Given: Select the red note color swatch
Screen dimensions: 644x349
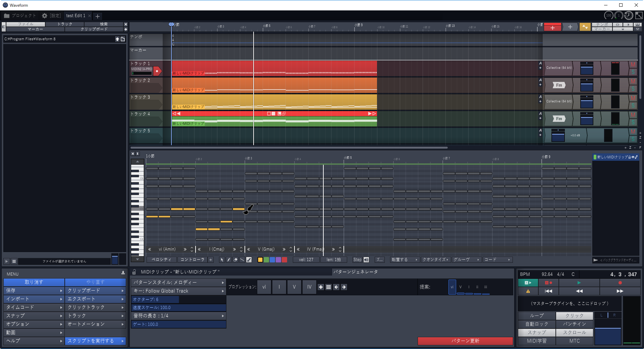Looking at the screenshot, I should click(x=284, y=260).
